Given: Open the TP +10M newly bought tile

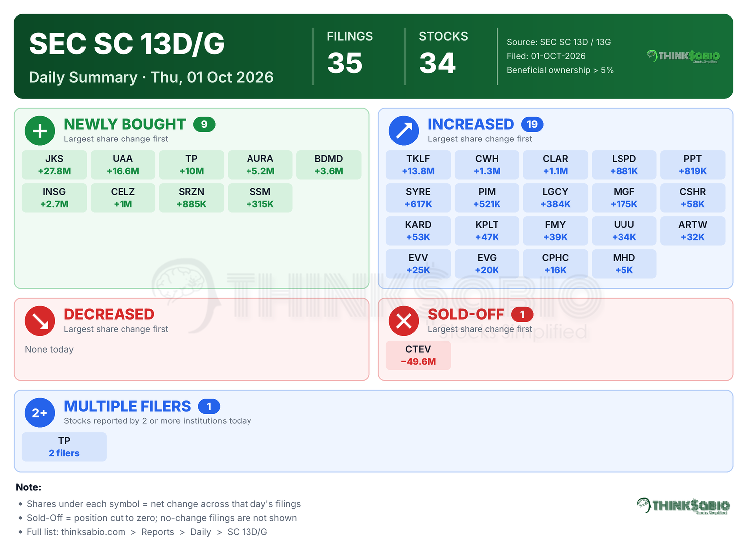Looking at the screenshot, I should tap(192, 165).
